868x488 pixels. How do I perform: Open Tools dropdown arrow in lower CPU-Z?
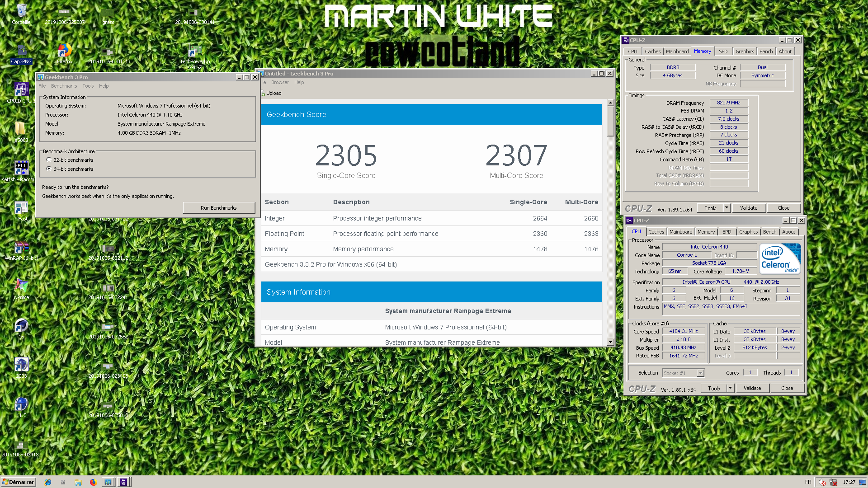[x=730, y=388]
